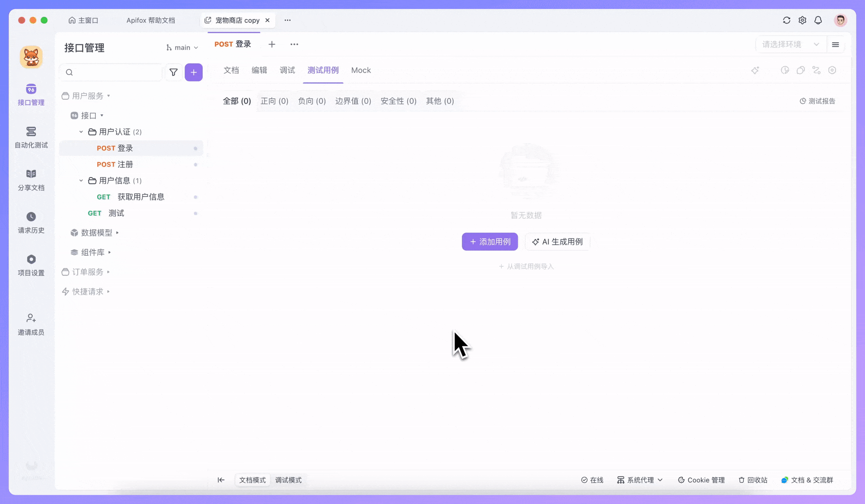
Task: Switch to 调试模式 at the bottom
Action: tap(288, 480)
